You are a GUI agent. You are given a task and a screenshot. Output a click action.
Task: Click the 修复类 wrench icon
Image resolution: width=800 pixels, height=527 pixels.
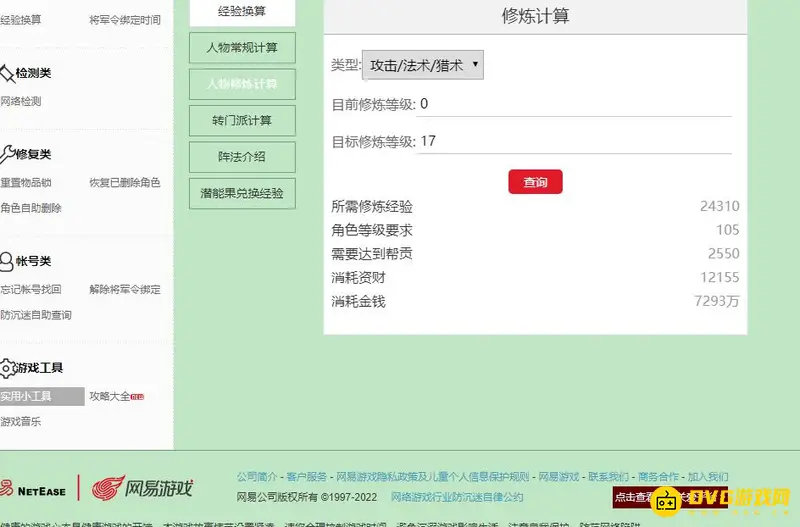pos(7,154)
